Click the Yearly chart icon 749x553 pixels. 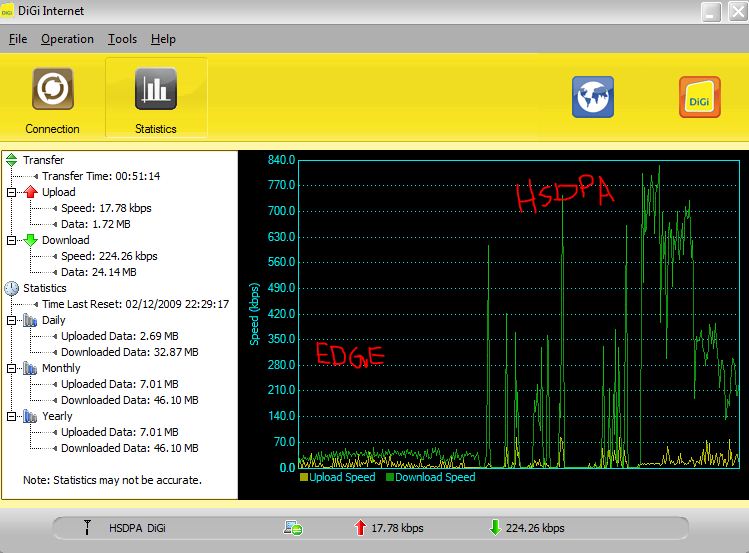coord(30,416)
